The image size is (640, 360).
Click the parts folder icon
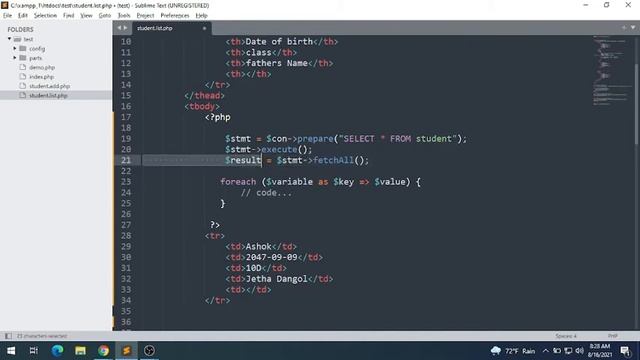point(23,58)
